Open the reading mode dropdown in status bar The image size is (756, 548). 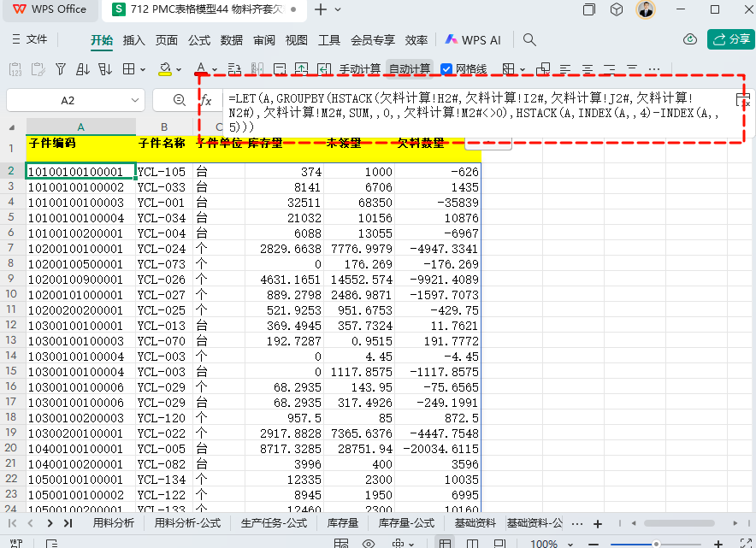pyautogui.click(x=411, y=544)
